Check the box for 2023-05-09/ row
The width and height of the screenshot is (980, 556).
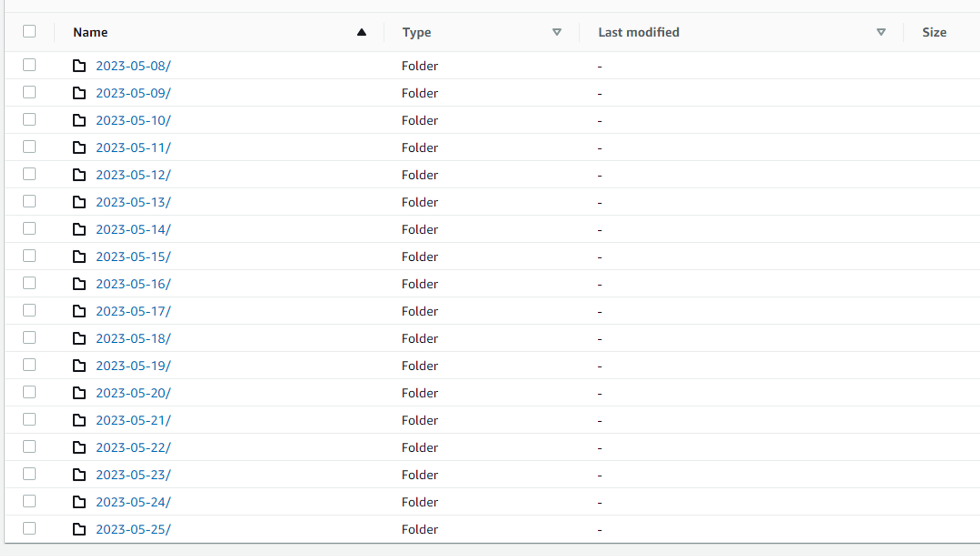tap(29, 92)
